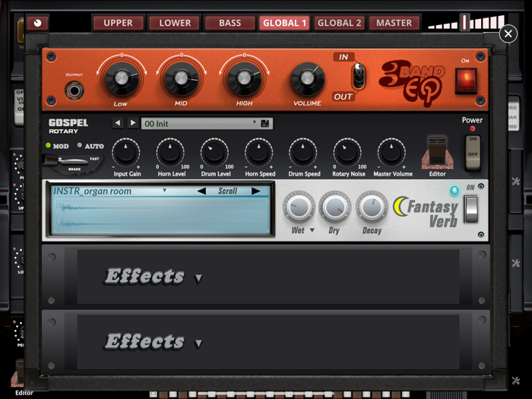This screenshot has width=532, height=399.
Task: Click the rotary Fast/Brake lever
Action: click(72, 162)
